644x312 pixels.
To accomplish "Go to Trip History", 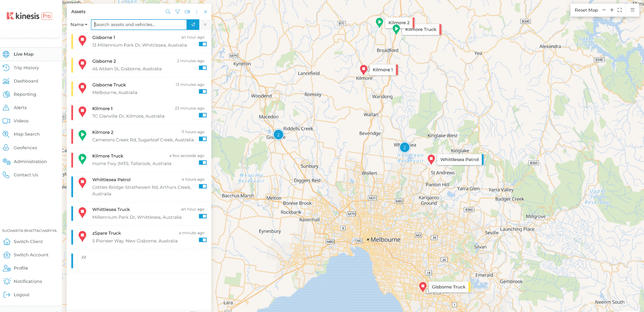I will tap(26, 68).
